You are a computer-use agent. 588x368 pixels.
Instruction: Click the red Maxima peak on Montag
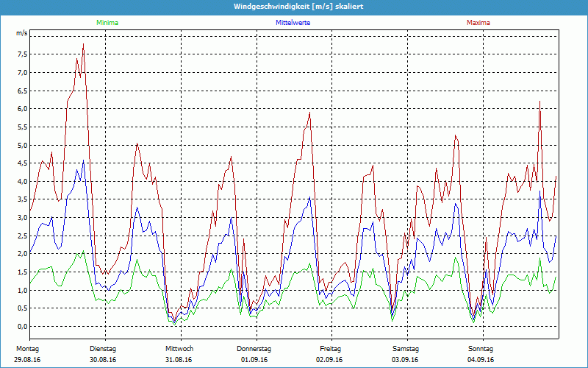tap(83, 44)
